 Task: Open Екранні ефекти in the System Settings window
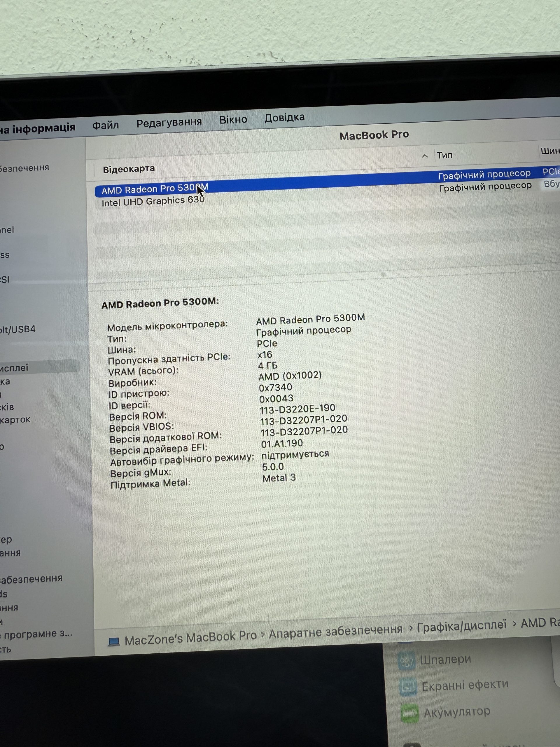(465, 685)
